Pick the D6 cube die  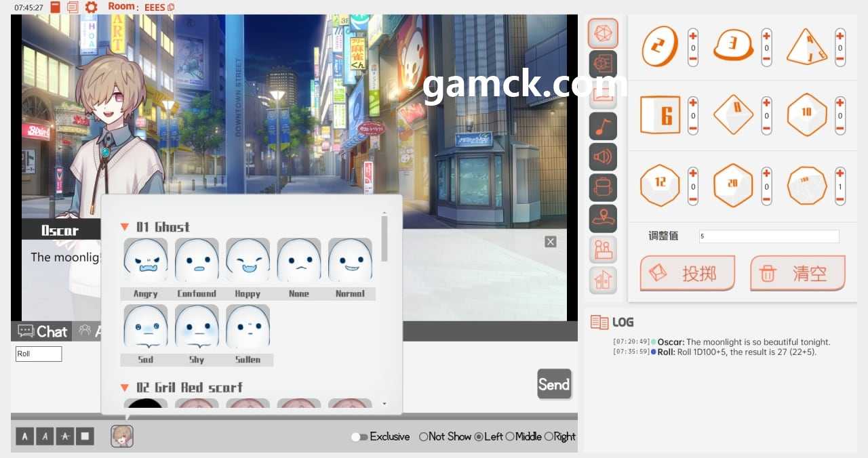pos(660,115)
